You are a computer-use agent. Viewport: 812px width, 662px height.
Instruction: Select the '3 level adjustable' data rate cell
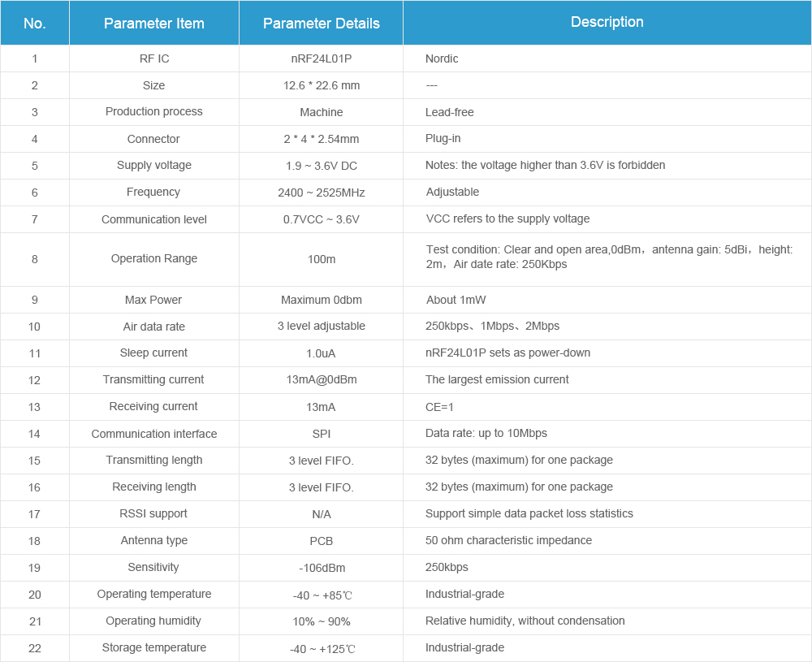321,326
